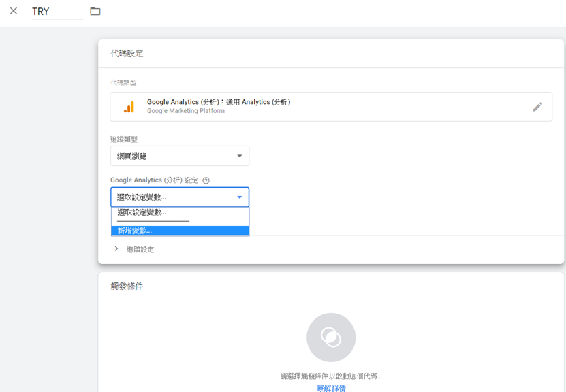Choose 新增變數... from the dropdown list
566x392 pixels.
point(180,231)
